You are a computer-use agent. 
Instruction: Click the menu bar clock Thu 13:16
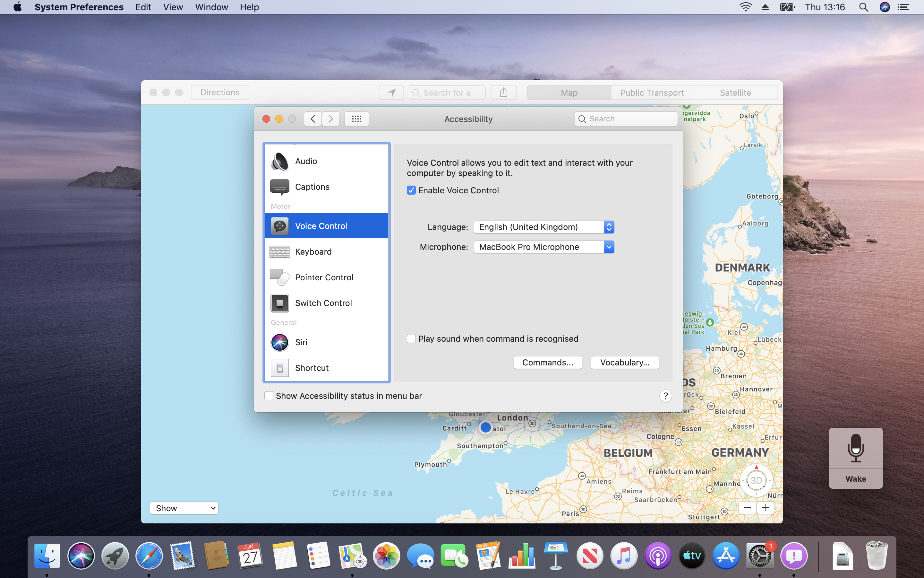tap(825, 7)
